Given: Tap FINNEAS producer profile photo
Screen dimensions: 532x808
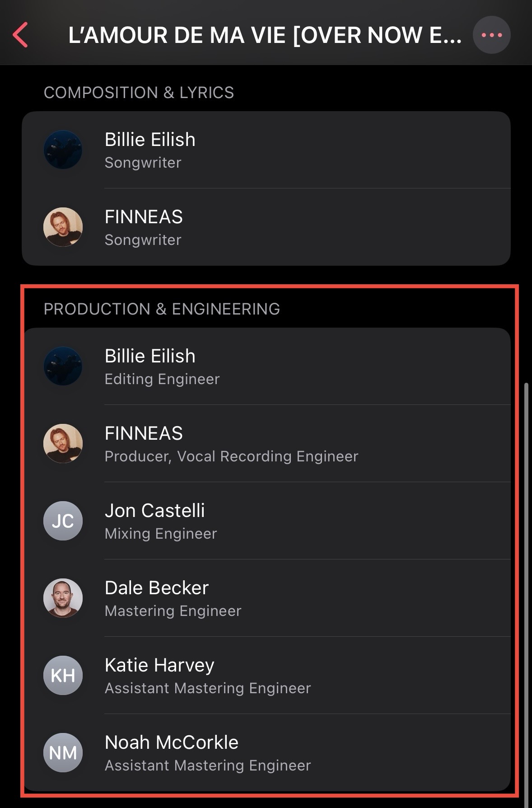Looking at the screenshot, I should tap(63, 443).
